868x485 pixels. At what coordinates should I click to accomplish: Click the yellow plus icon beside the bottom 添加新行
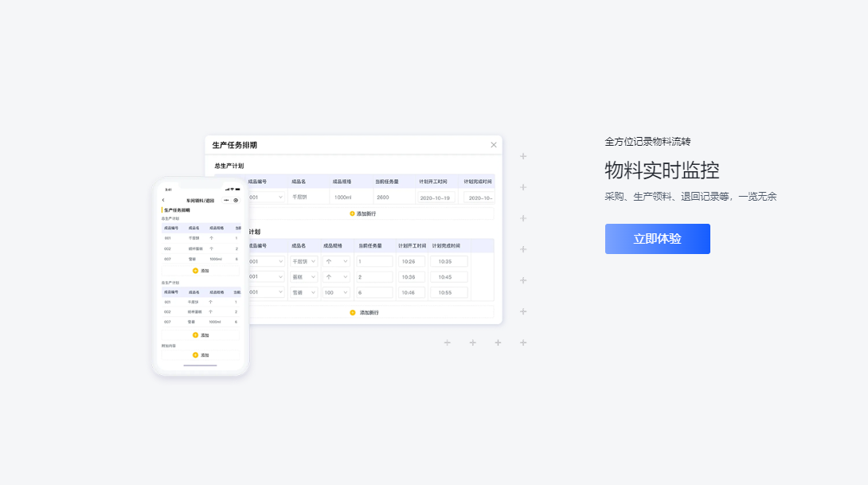click(x=353, y=313)
